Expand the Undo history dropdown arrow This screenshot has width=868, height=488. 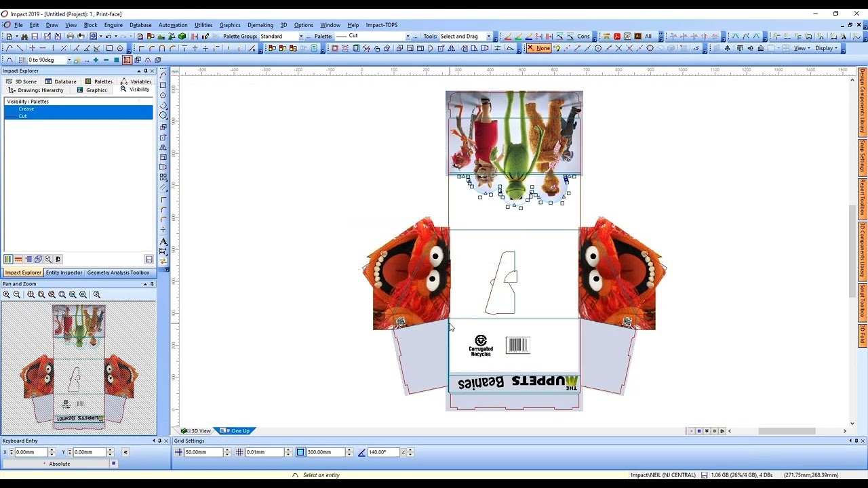pyautogui.click(x=116, y=36)
